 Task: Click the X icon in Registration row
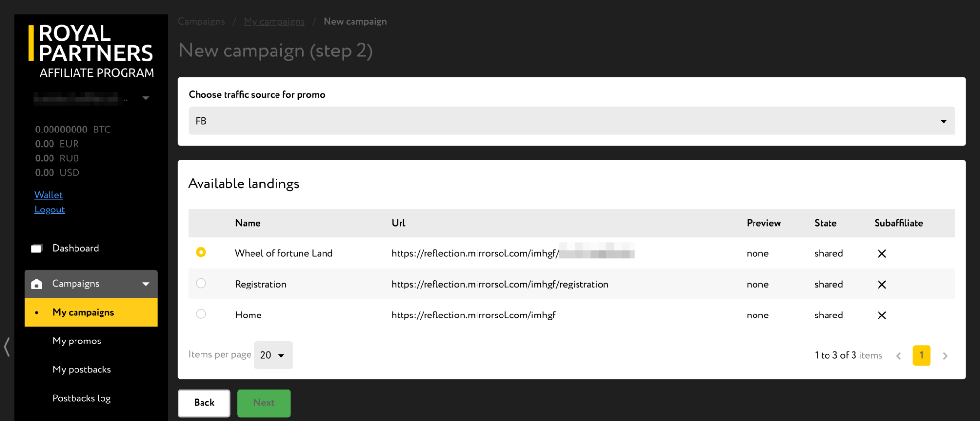coord(881,284)
